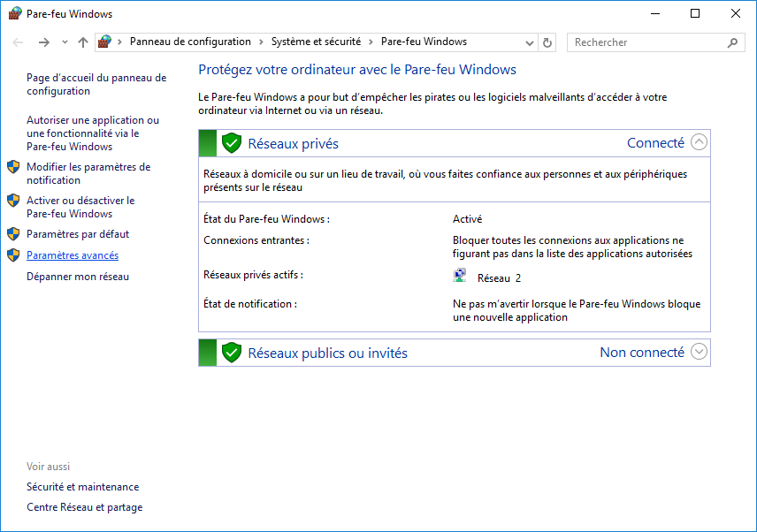
Task: Open recent locations dropdown arrow
Action: click(x=65, y=42)
